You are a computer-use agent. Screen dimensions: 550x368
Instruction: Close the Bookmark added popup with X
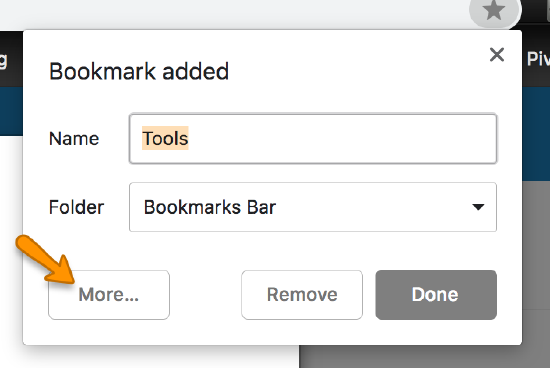click(497, 55)
